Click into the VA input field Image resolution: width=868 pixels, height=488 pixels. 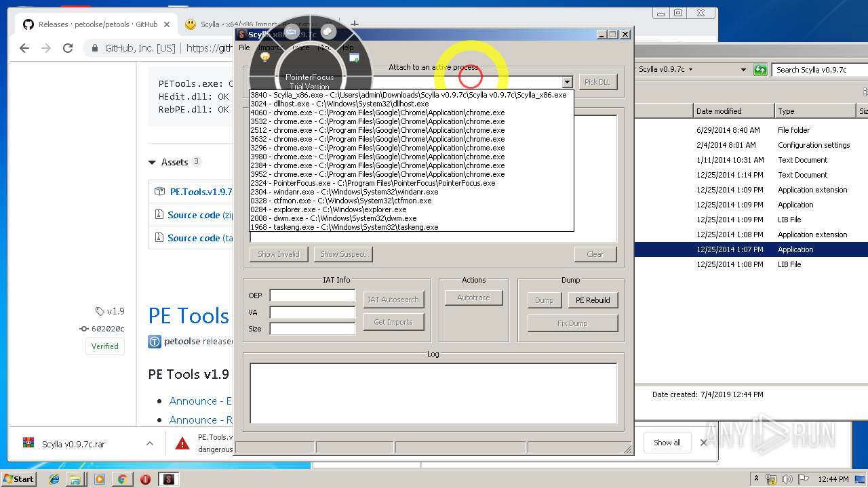tap(313, 312)
